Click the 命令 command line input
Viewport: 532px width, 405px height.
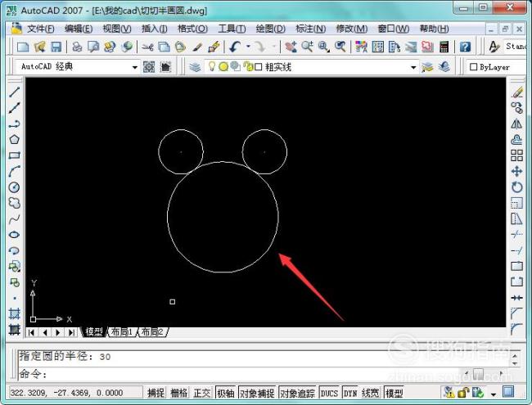click(x=237, y=374)
